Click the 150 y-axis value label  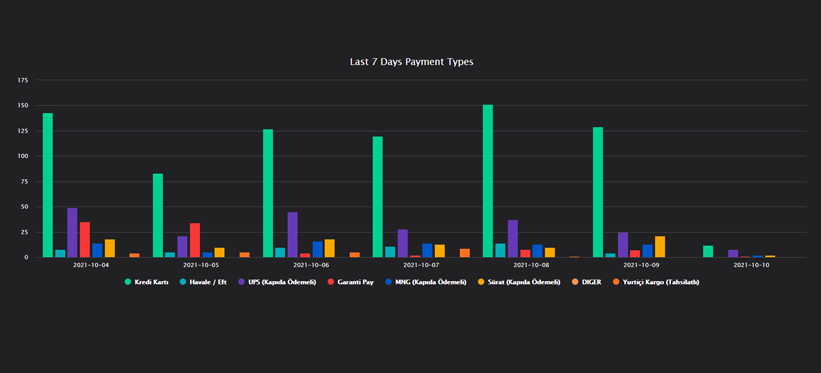click(x=23, y=105)
